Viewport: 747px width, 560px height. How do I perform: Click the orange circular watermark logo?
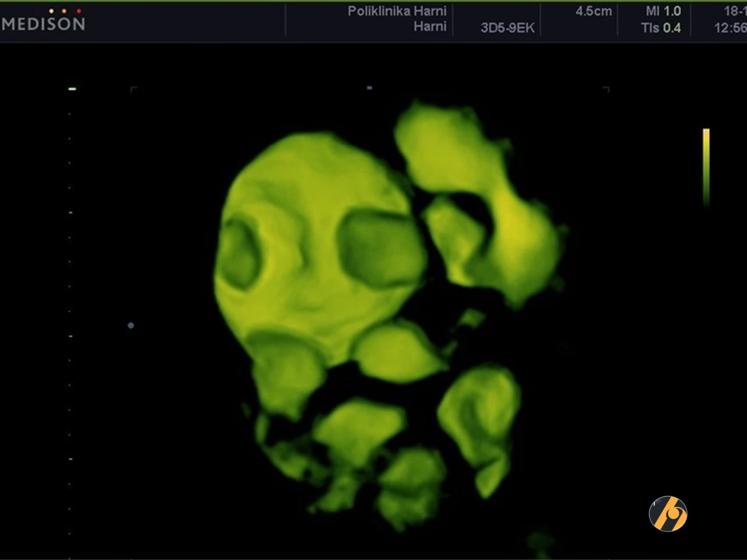tap(668, 514)
